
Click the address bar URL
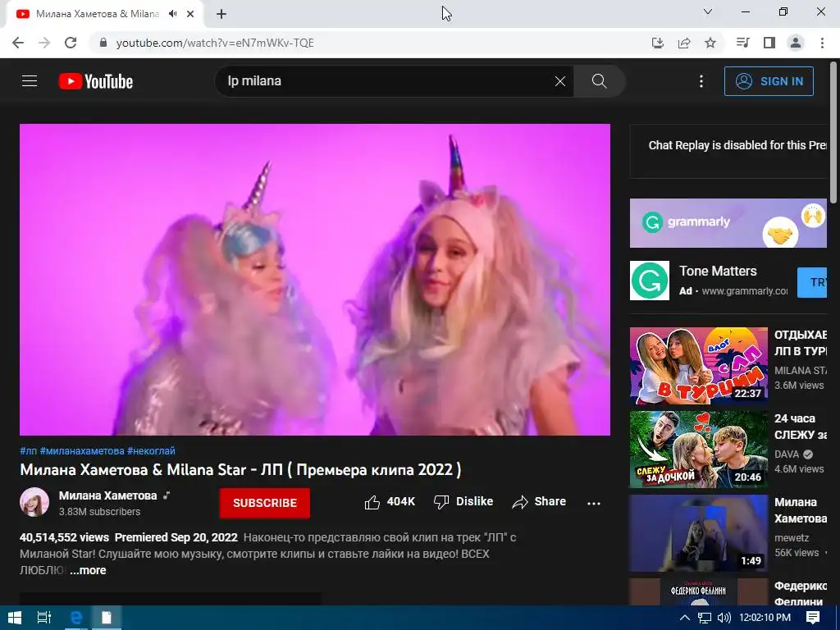coord(215,43)
